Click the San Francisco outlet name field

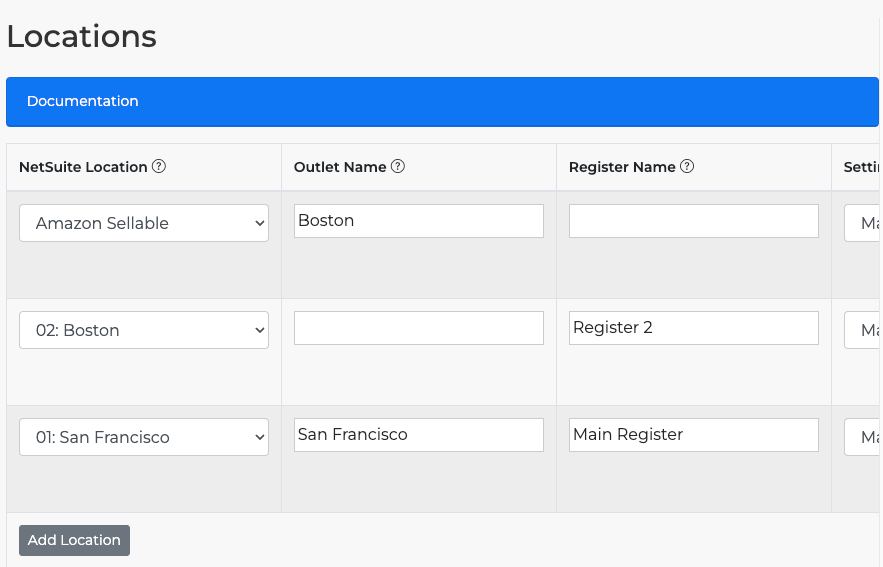418,435
